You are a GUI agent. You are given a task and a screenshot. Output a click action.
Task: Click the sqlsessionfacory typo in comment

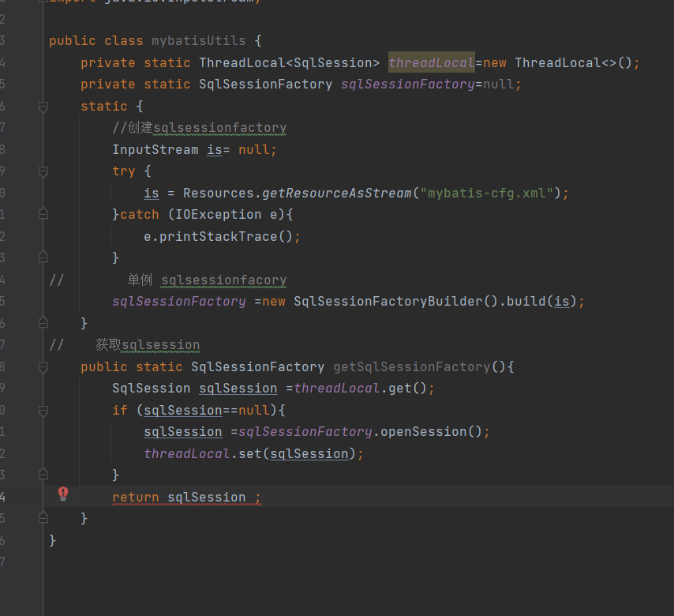coord(223,280)
